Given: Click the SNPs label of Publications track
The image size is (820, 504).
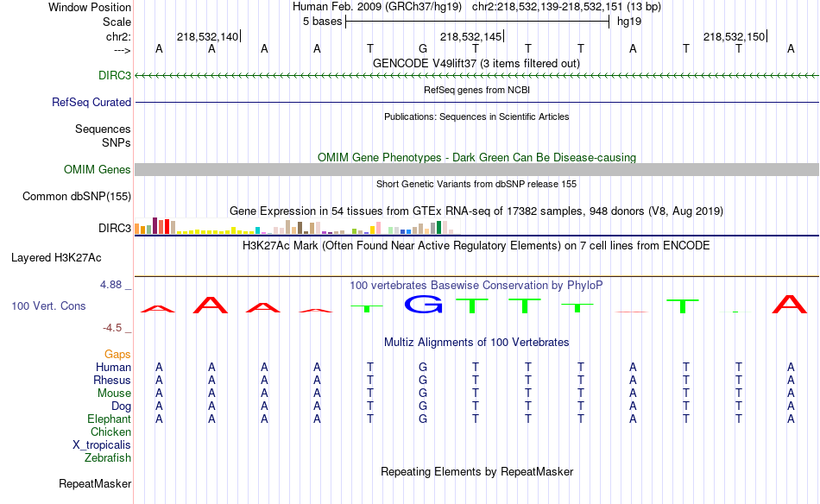Looking at the screenshot, I should (117, 142).
